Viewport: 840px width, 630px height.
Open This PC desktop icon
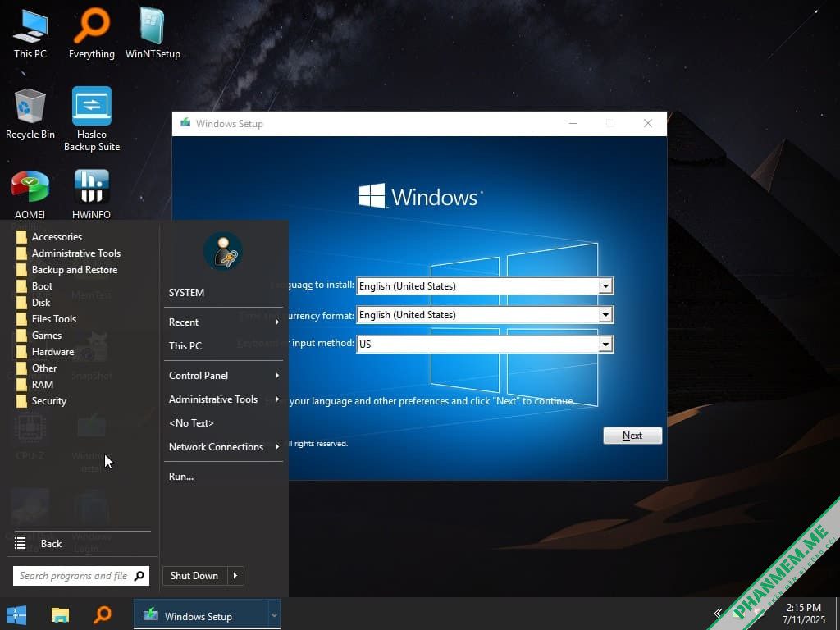click(30, 33)
